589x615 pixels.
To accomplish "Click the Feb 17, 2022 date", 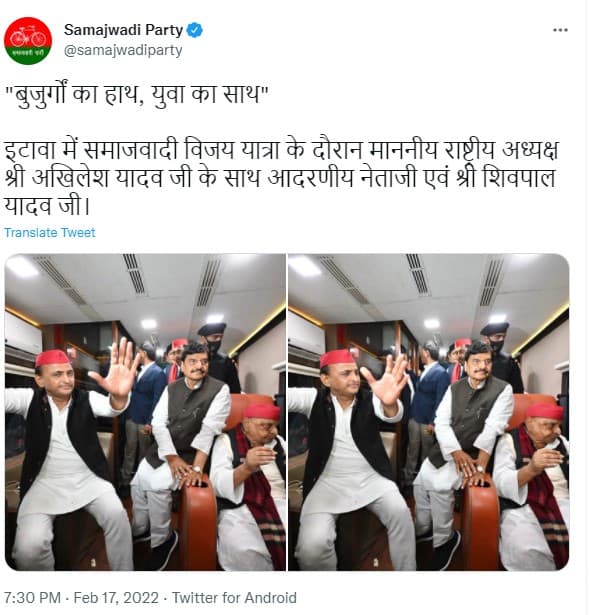I will [116, 598].
